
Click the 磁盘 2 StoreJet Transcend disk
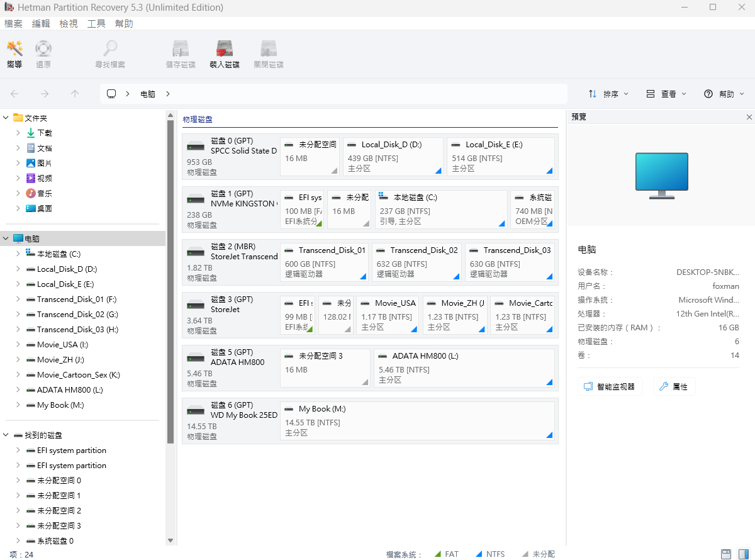click(232, 262)
